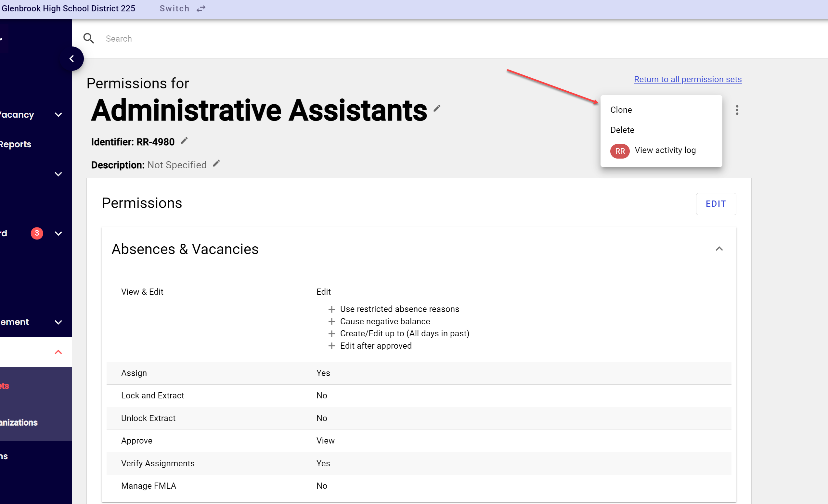Image resolution: width=828 pixels, height=504 pixels.
Task: Click the Switch organization button
Action: click(182, 9)
